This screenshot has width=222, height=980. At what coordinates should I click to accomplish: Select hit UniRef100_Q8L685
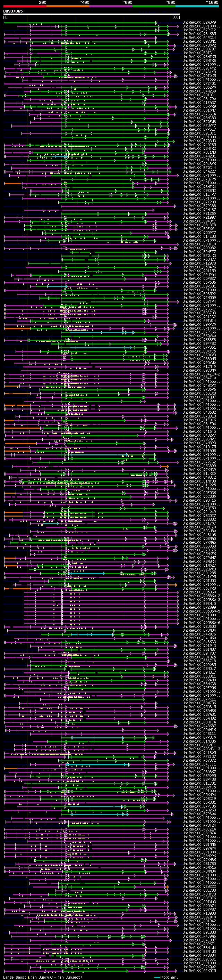(x=199, y=34)
